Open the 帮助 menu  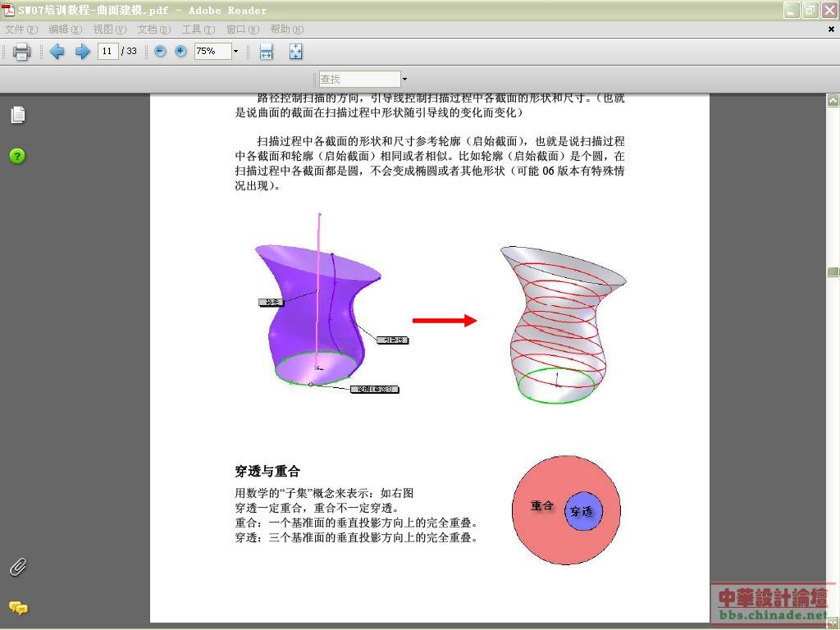(x=286, y=29)
